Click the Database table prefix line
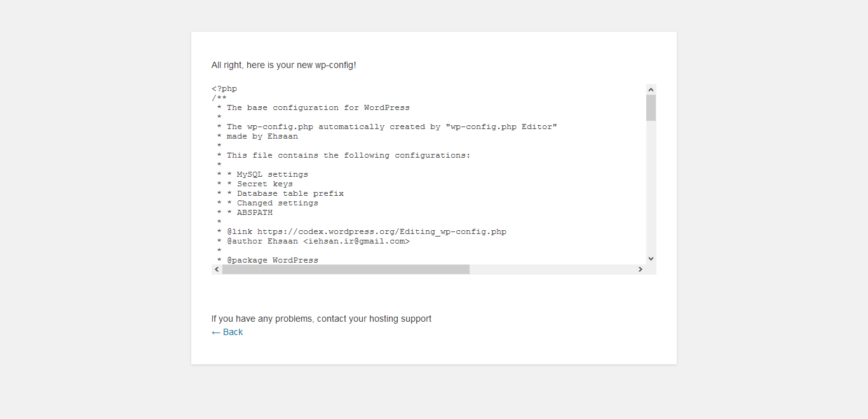 [280, 194]
